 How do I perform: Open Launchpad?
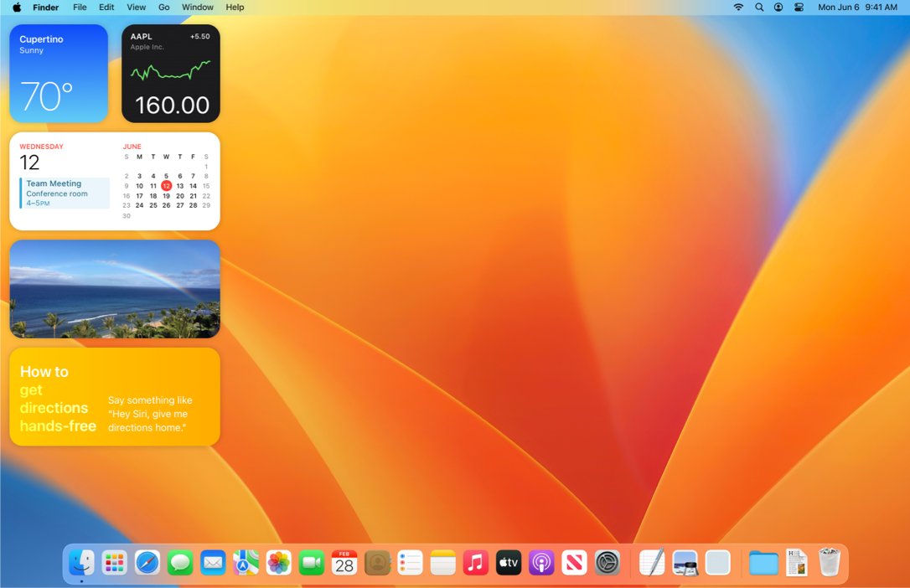[114, 563]
